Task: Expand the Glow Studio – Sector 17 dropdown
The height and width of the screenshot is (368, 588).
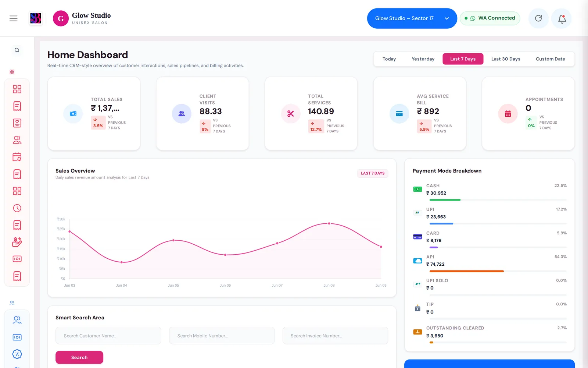Action: click(412, 18)
